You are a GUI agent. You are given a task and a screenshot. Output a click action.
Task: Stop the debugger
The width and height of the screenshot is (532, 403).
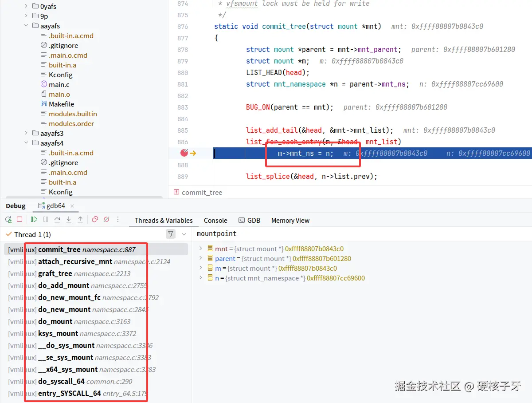pyautogui.click(x=20, y=219)
